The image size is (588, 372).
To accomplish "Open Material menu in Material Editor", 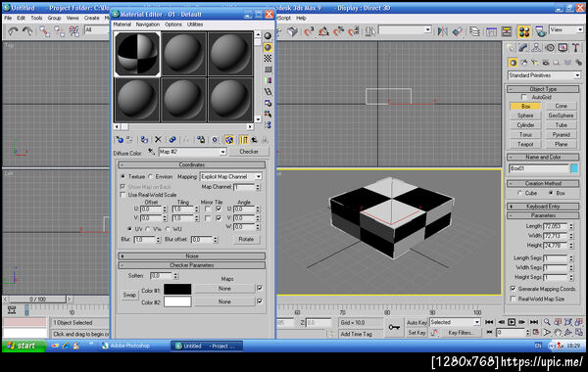I will 122,24.
